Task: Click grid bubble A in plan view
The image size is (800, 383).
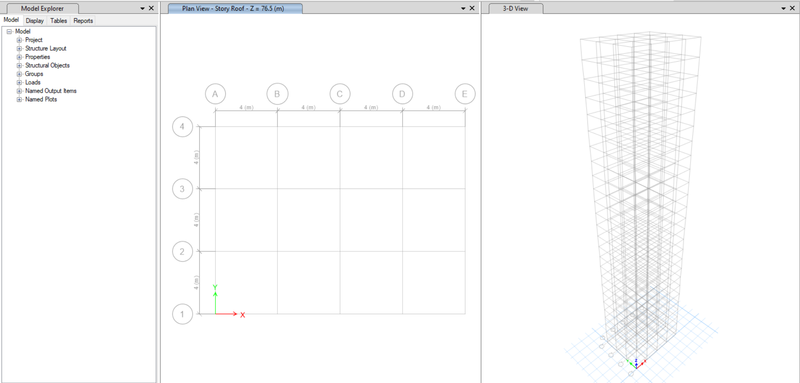Action: coord(215,94)
